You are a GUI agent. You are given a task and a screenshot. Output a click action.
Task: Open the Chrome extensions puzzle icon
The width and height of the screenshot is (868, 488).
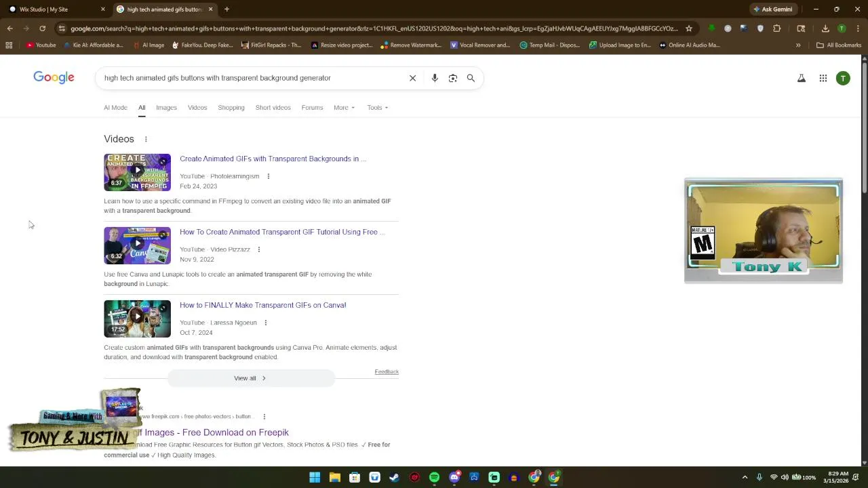coord(777,28)
